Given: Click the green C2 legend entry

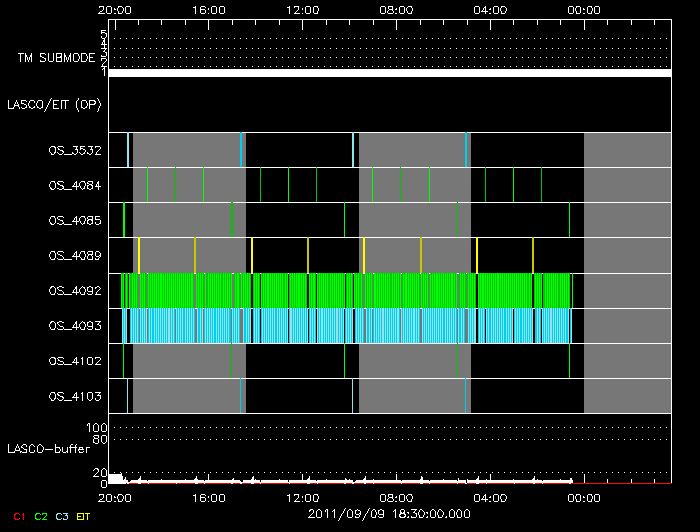Looking at the screenshot, I should pyautogui.click(x=41, y=516).
